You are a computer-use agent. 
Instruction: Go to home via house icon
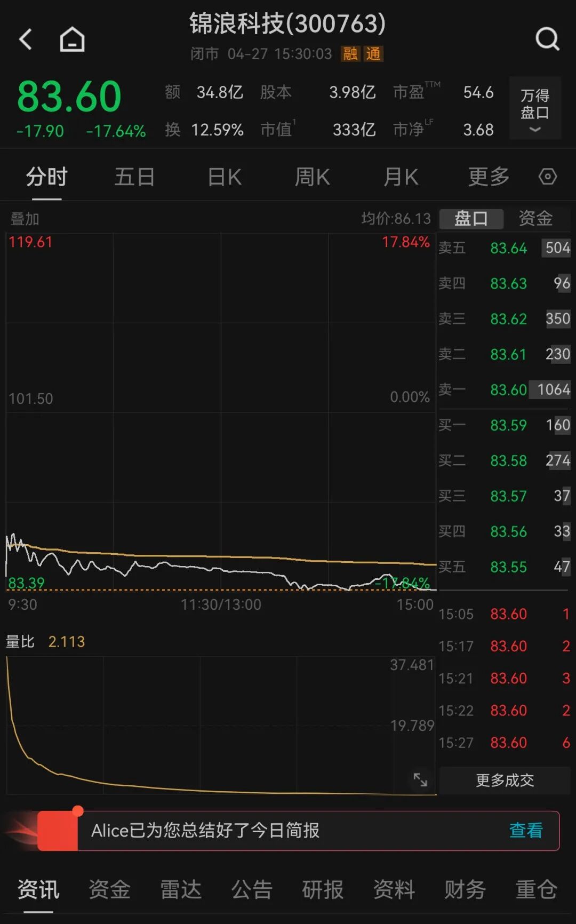click(x=72, y=39)
